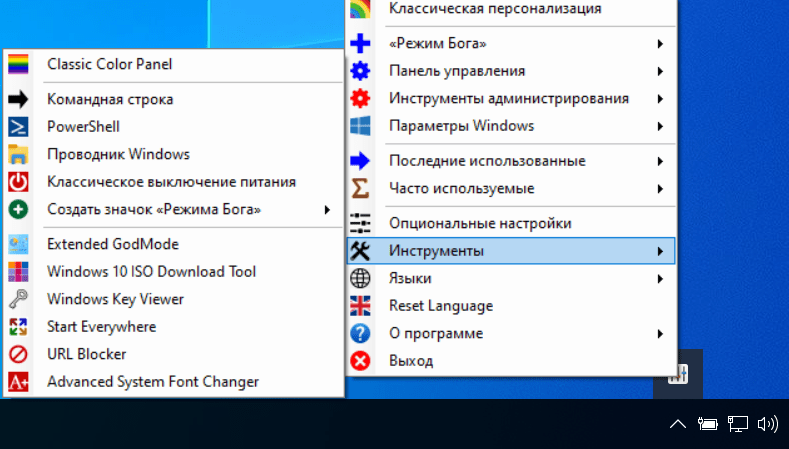Open Классическая персонализация menu entry

tap(511, 9)
